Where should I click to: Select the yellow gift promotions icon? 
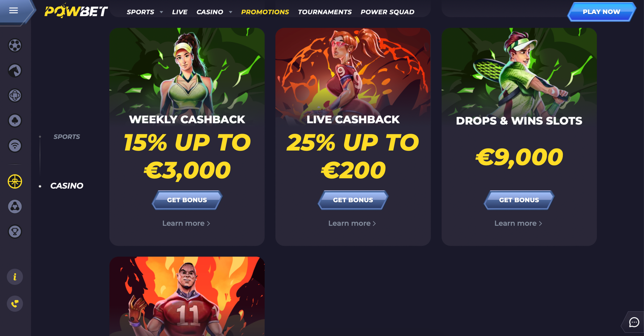[15, 181]
